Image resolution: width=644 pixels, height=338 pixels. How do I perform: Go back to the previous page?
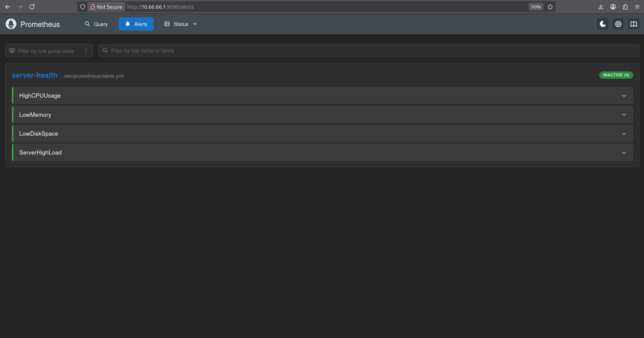(x=8, y=7)
